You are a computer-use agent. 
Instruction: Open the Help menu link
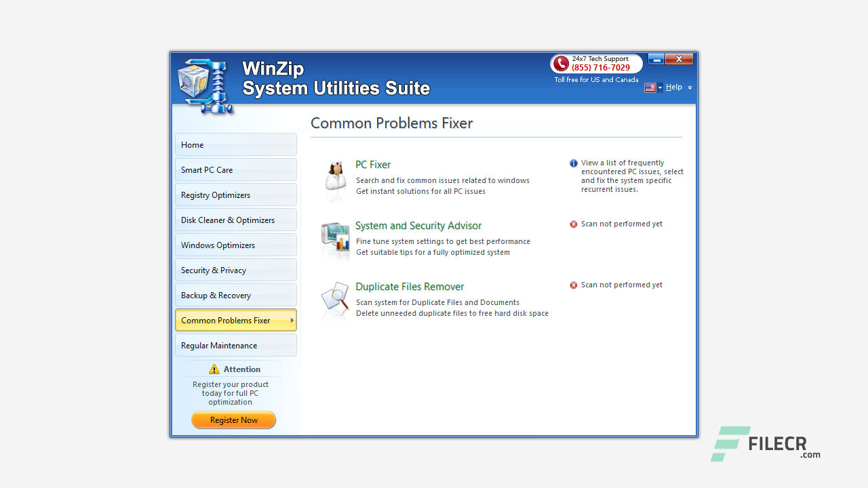[674, 87]
